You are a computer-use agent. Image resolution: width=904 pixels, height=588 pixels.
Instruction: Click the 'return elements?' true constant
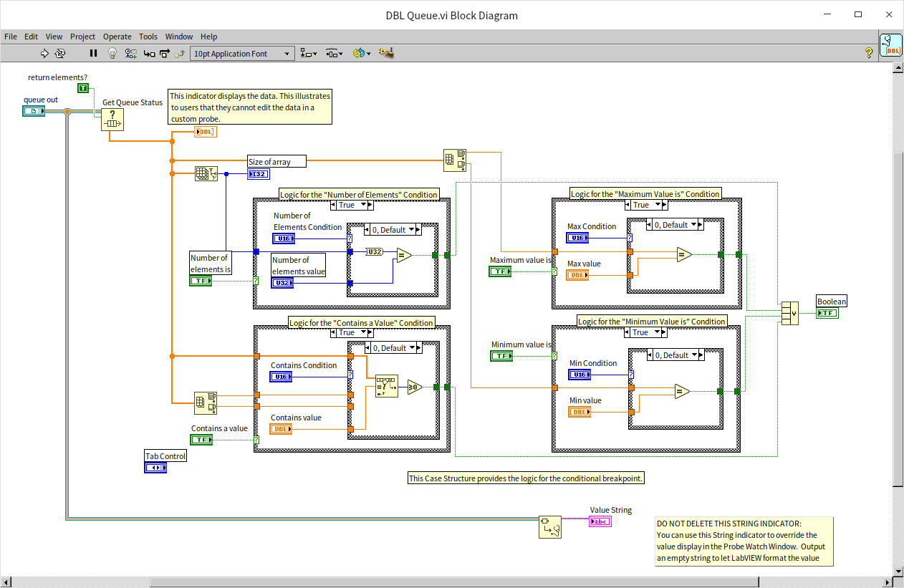(83, 88)
